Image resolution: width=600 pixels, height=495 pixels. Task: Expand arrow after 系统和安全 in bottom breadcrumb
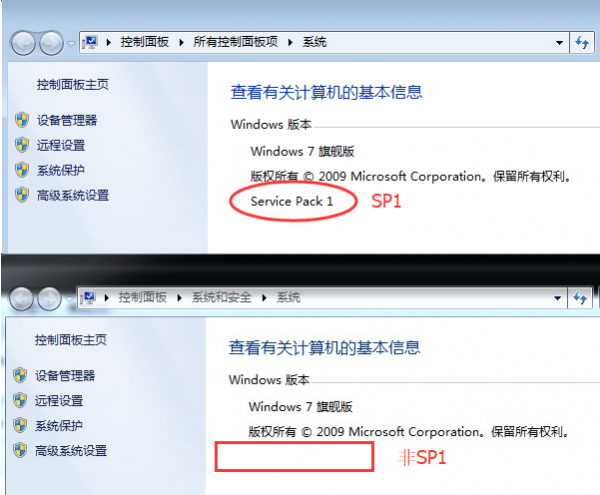(264, 298)
